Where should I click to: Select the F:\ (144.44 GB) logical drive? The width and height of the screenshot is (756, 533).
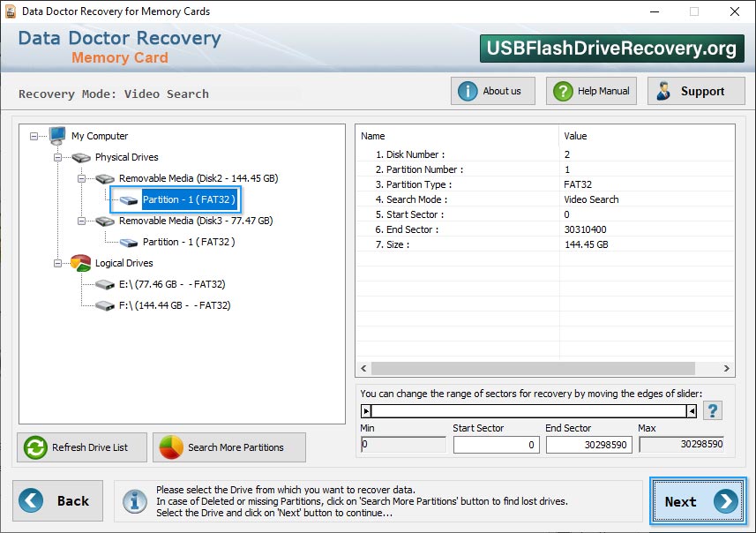pyautogui.click(x=175, y=305)
